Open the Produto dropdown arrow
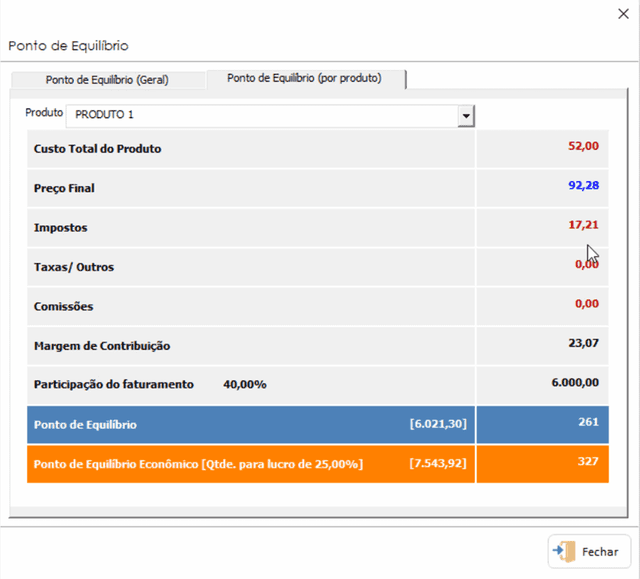This screenshot has width=640, height=579. click(466, 116)
